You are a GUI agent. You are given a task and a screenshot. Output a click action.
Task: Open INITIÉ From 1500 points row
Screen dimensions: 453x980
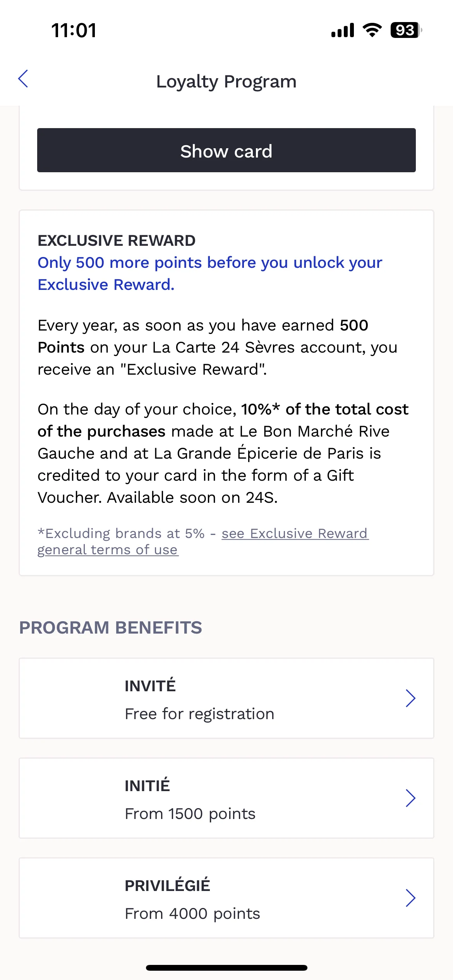click(x=226, y=798)
